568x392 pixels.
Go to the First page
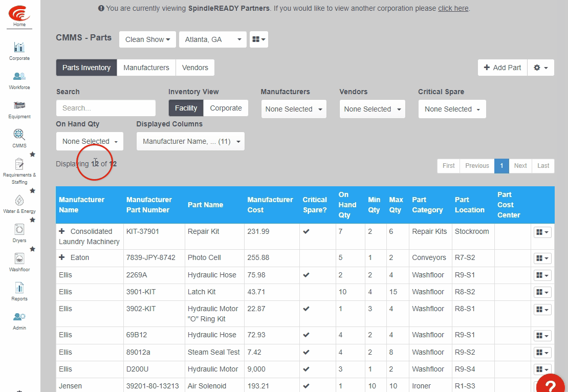tap(448, 166)
